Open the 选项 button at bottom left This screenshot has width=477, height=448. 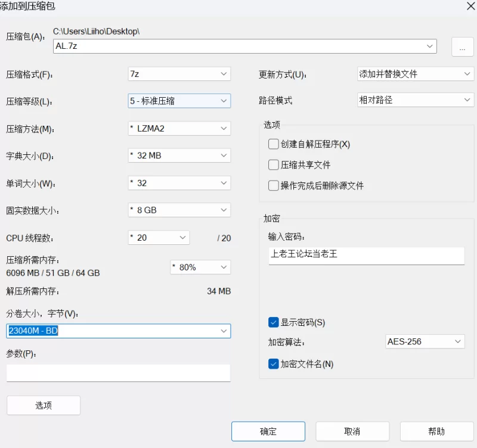coord(44,405)
